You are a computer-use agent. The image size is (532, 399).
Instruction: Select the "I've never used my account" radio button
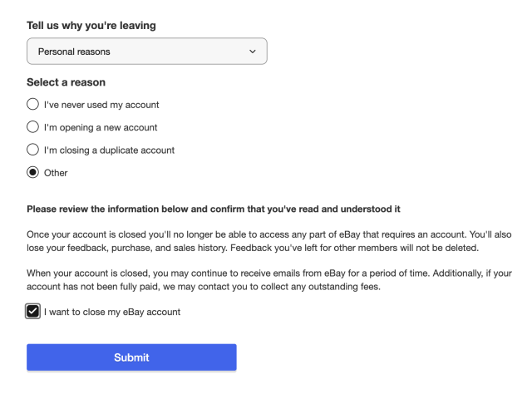[x=32, y=104]
